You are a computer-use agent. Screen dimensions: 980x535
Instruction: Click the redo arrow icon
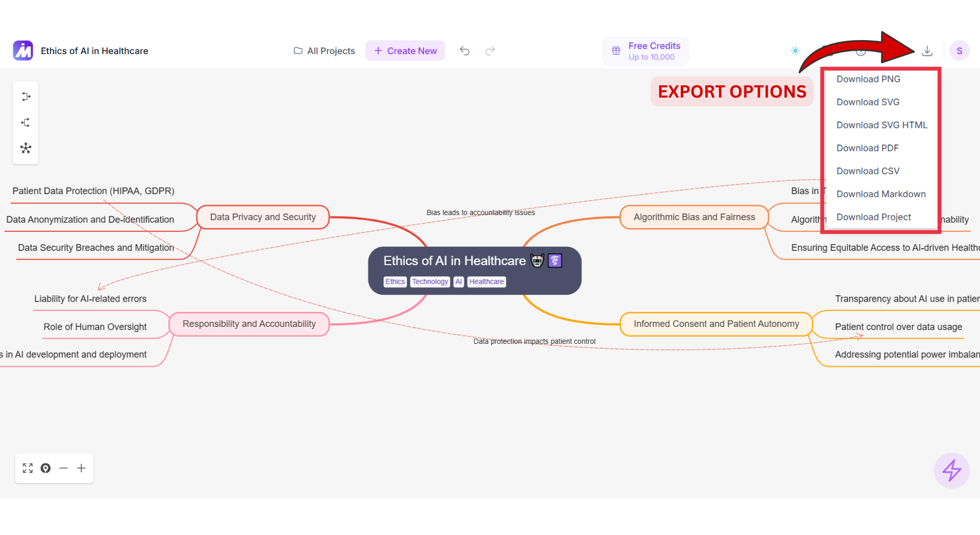pos(490,51)
